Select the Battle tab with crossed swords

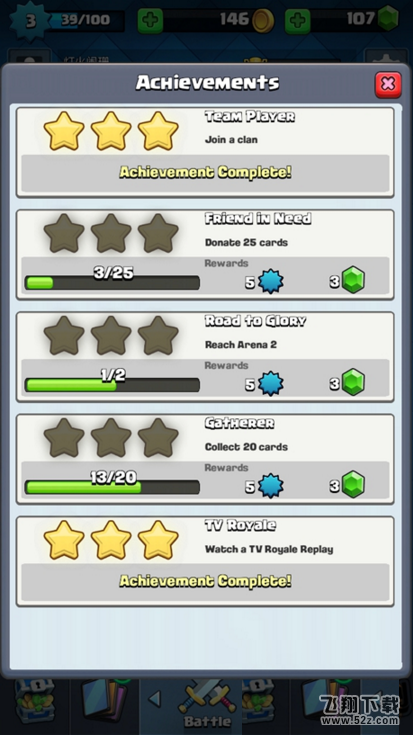(207, 707)
